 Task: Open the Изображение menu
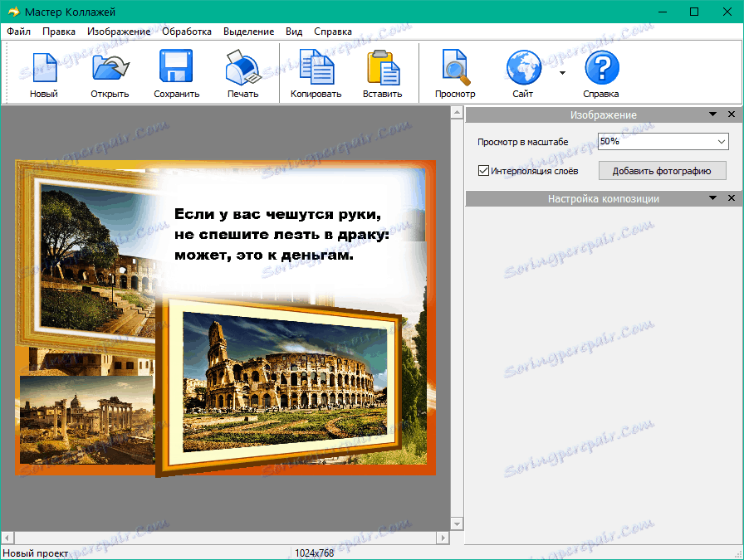pyautogui.click(x=119, y=32)
